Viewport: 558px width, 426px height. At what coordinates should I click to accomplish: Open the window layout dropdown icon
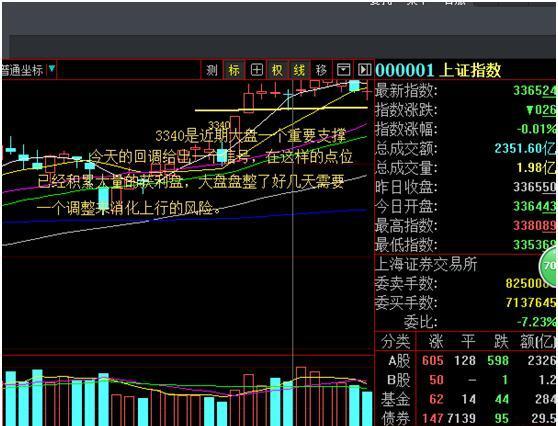tap(343, 70)
